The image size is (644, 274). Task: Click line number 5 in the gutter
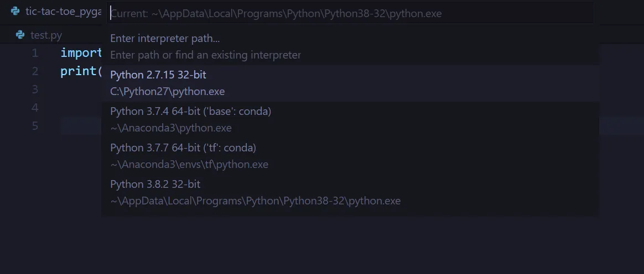(35, 126)
